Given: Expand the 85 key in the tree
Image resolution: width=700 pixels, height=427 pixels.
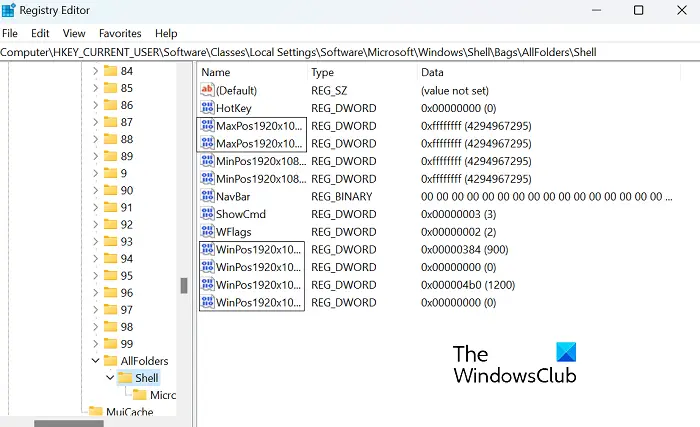Looking at the screenshot, I should pos(95,88).
